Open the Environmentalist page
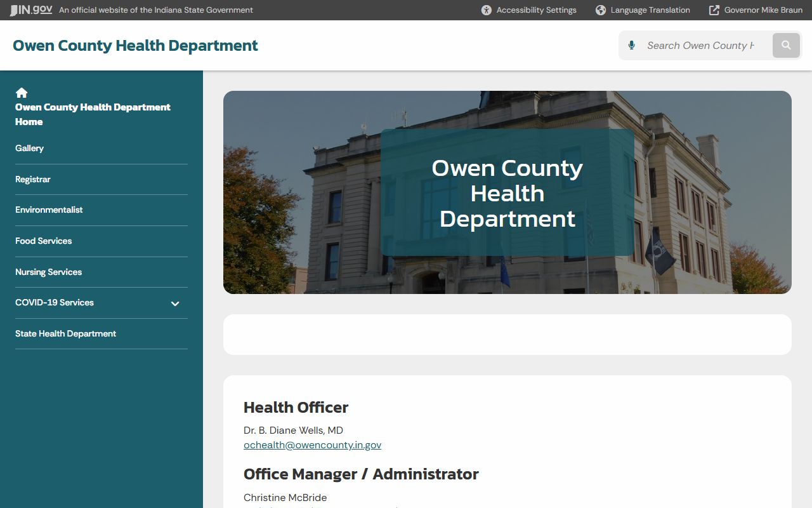812x508 pixels. [49, 210]
